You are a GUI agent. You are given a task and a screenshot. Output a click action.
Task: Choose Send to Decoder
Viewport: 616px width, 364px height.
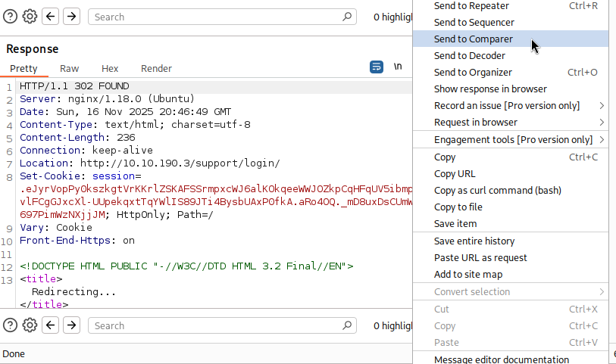coord(511,56)
